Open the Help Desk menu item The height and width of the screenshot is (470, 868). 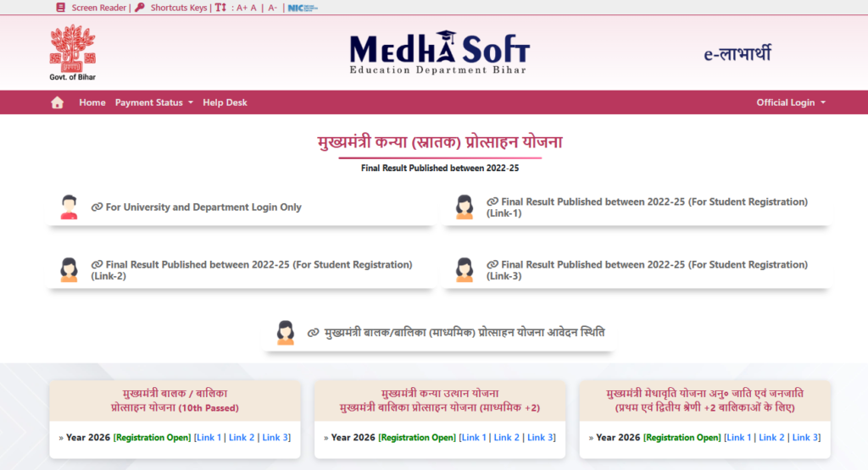[x=225, y=102]
